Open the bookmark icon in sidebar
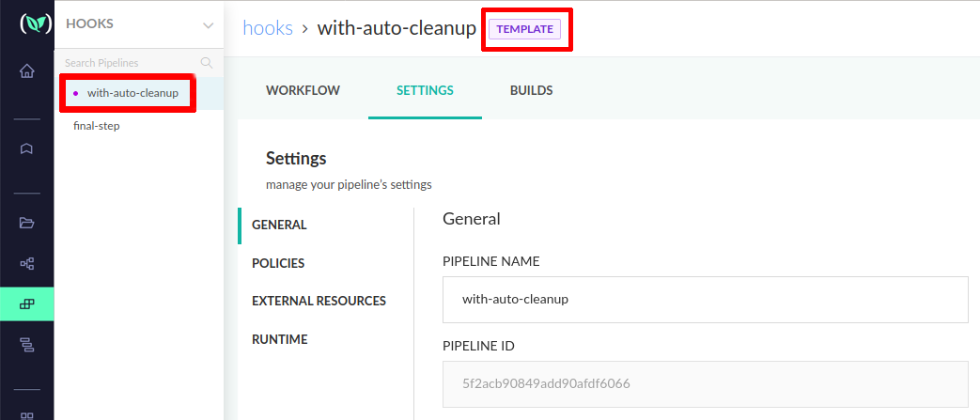The height and width of the screenshot is (420, 980). click(26, 148)
